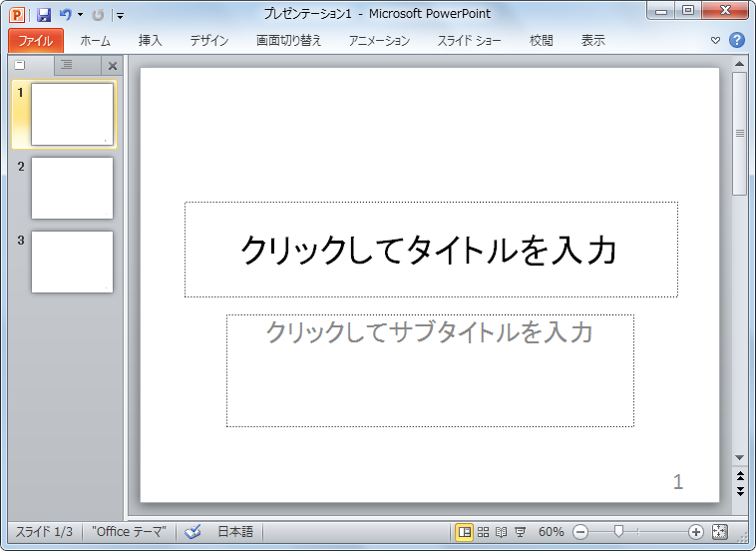Click the vertical scrollbar up arrow
Screen dimensions: 756x551
pyautogui.click(x=740, y=63)
